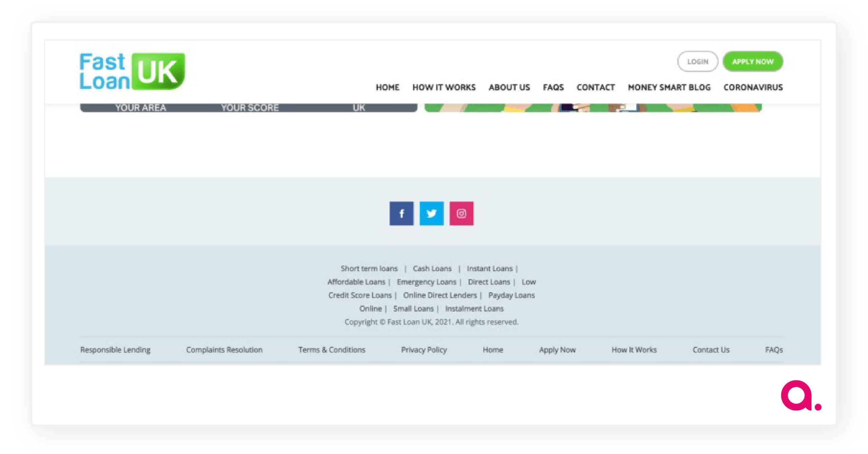Open HOW IT WORKS in the top navigation

tap(444, 87)
